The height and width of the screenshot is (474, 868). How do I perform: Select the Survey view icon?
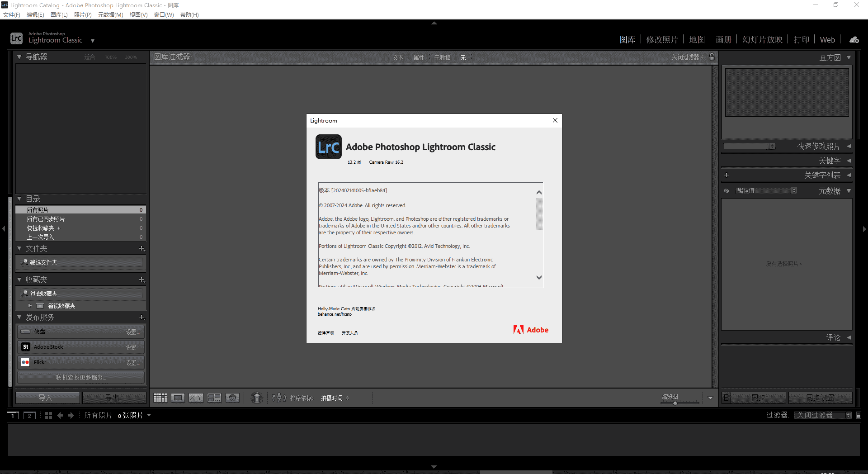click(x=214, y=398)
